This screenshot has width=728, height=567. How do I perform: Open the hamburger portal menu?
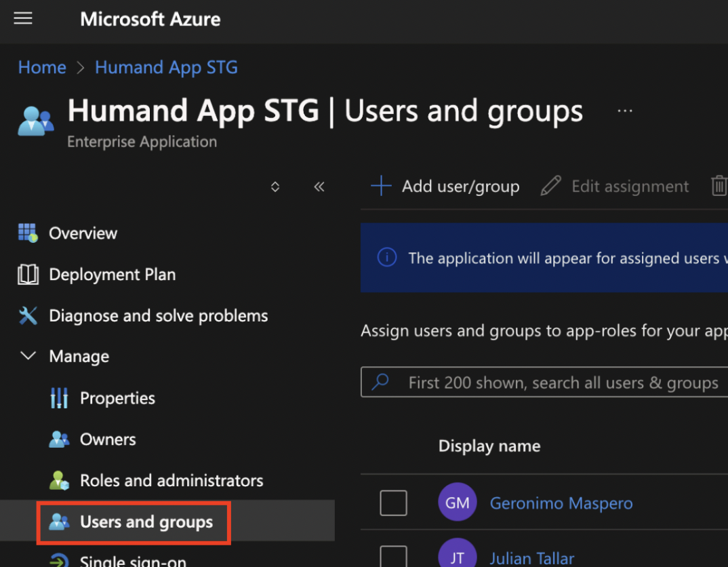coord(23,18)
